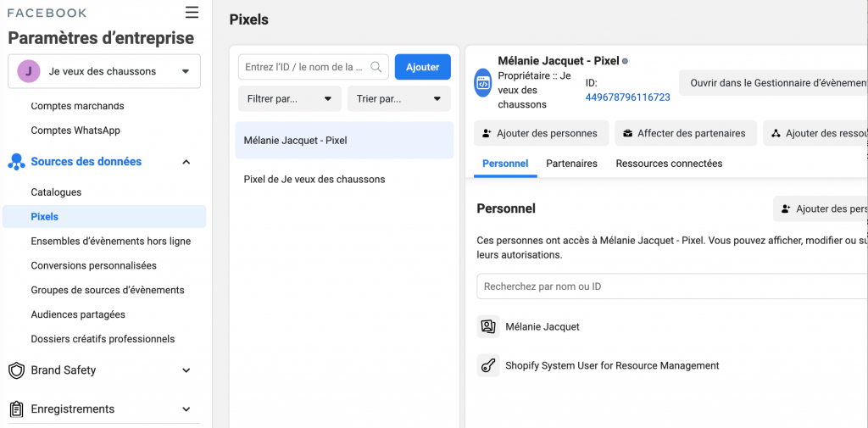The width and height of the screenshot is (868, 428).
Task: Collapse the Sources des données section
Action: [x=186, y=162]
